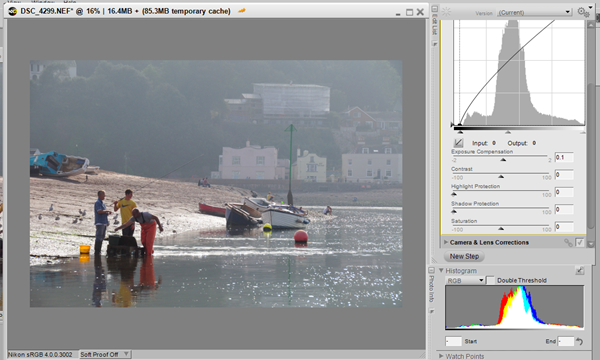Image resolution: width=600 pixels, height=360 pixels.
Task: Click the Exposure Compensation slider handle
Action: coord(503,160)
